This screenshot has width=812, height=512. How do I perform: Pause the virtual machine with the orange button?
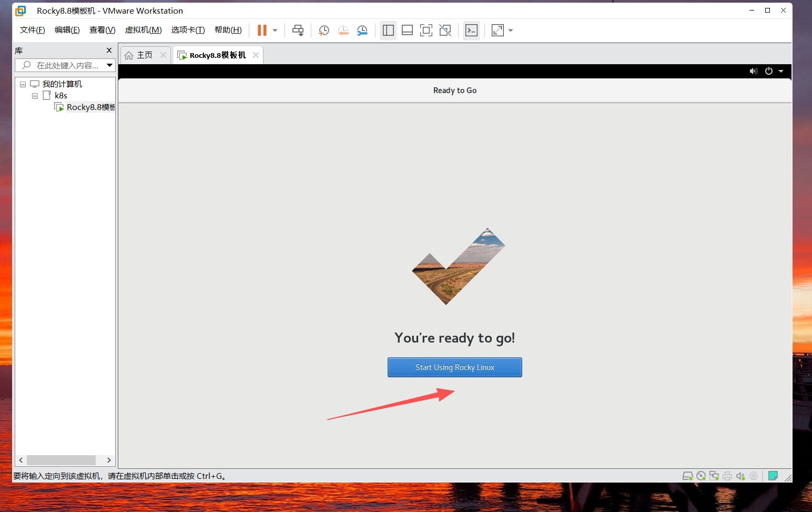tap(262, 31)
